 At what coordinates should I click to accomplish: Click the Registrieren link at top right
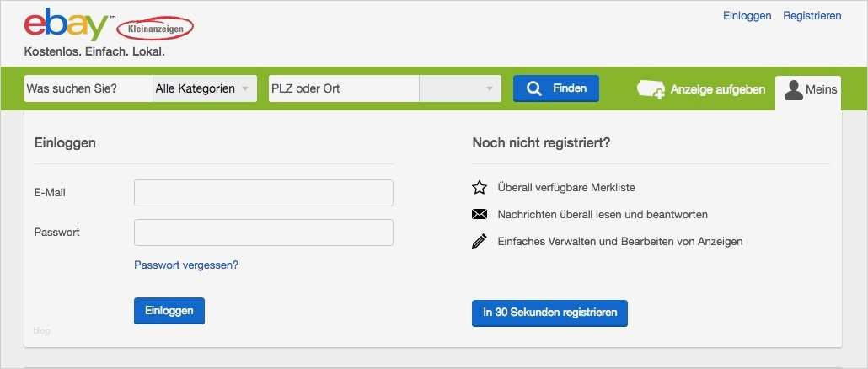pyautogui.click(x=812, y=15)
